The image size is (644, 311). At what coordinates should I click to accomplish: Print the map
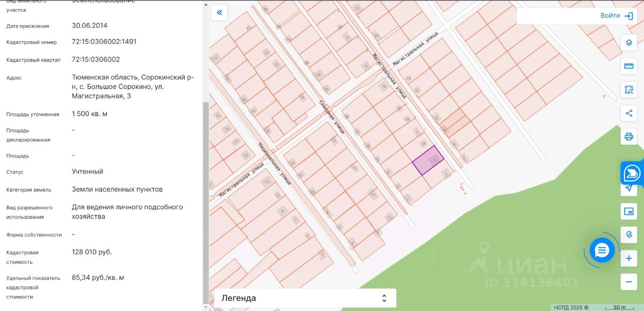point(628,136)
